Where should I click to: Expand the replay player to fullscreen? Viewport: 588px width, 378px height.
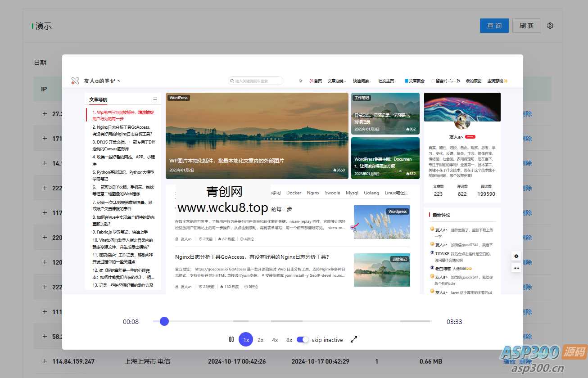353,339
